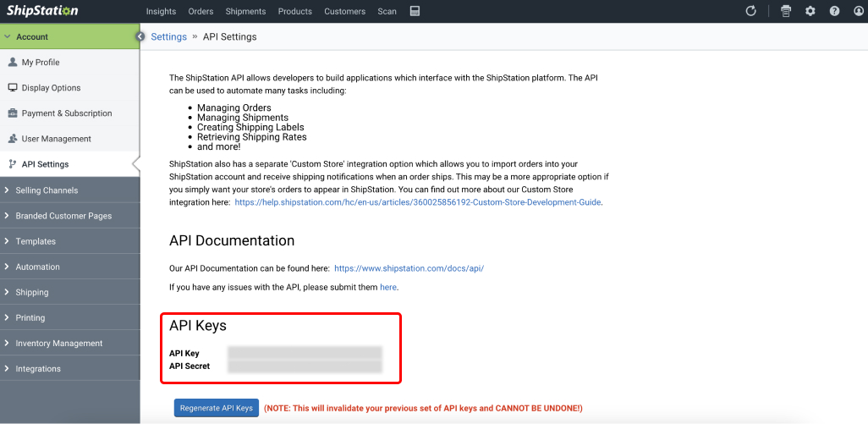
Task: Click the API Keys heading
Action: 198,326
